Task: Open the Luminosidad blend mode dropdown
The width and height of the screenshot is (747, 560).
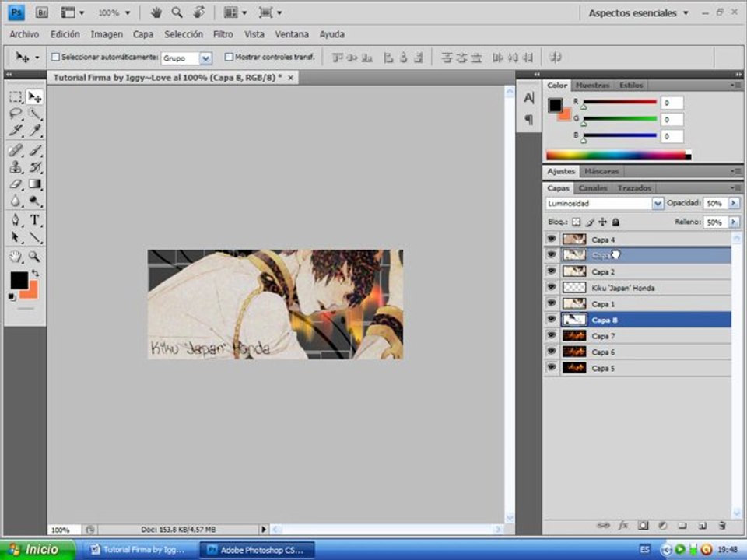Action: tap(658, 203)
